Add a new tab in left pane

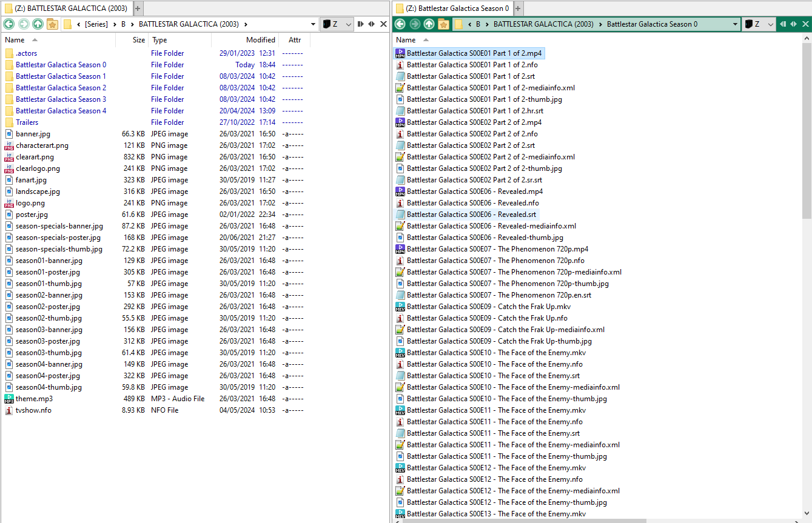point(138,8)
